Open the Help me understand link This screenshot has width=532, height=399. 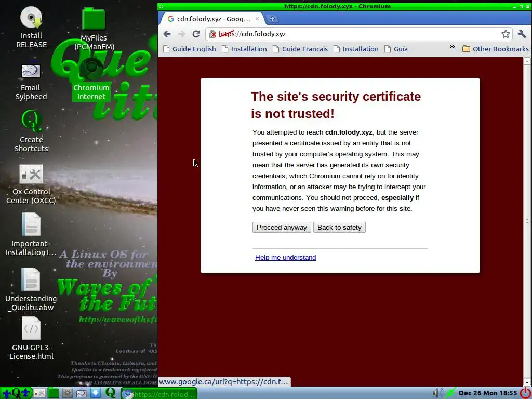click(285, 258)
